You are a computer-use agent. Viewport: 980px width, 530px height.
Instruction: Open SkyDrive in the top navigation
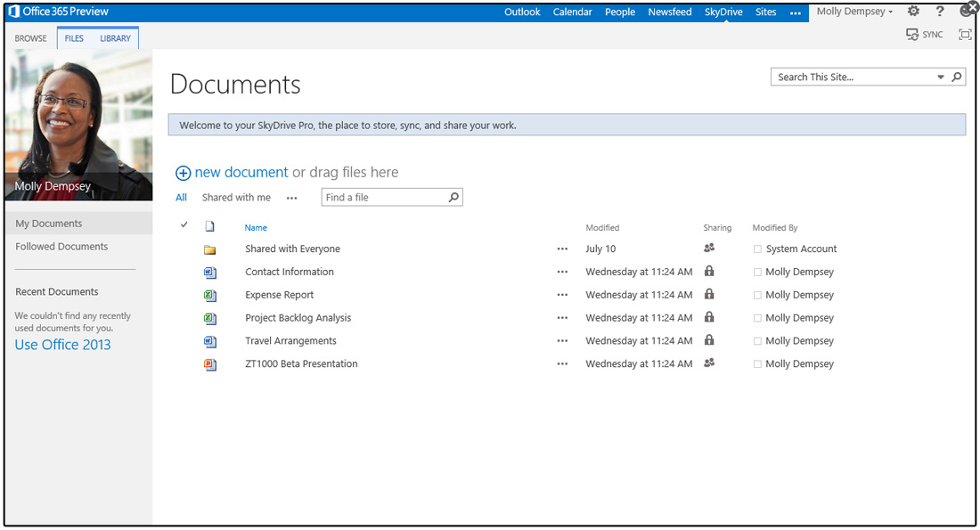(x=723, y=12)
